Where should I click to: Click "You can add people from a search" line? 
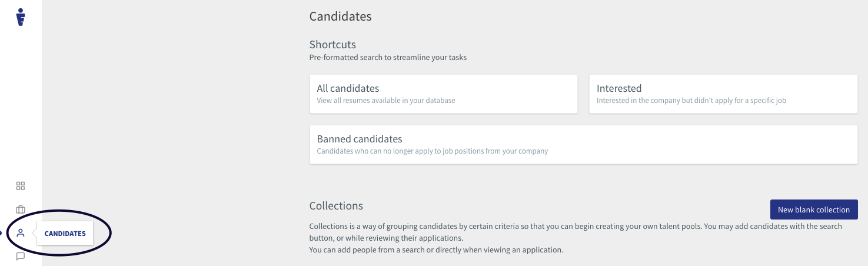[436, 250]
